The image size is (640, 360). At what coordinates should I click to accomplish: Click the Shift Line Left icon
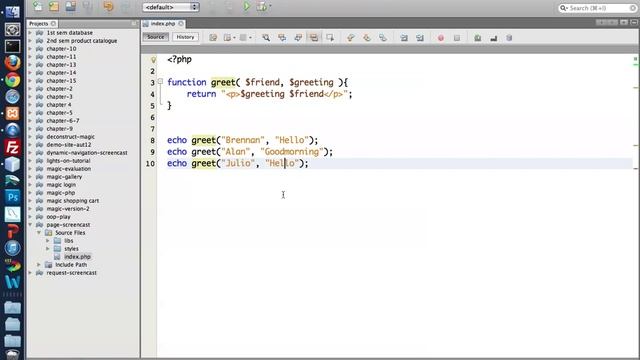tap(404, 38)
